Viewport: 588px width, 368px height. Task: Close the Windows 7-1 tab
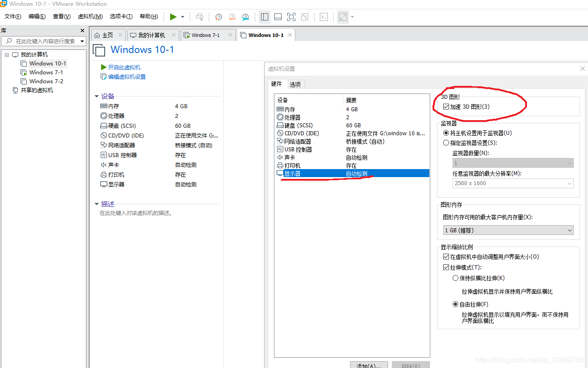point(230,35)
